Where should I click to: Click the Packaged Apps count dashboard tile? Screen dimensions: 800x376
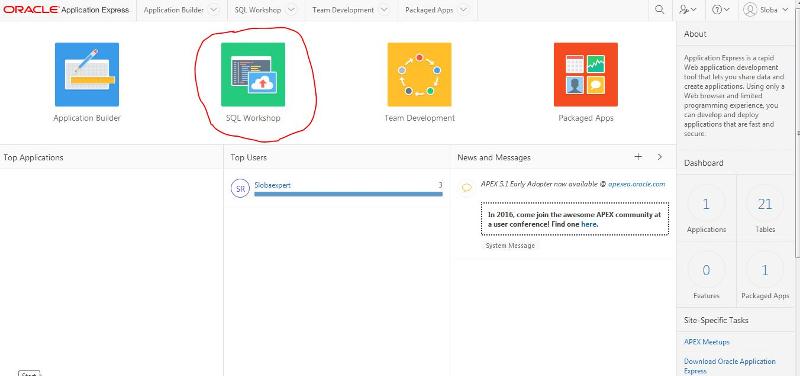765,274
